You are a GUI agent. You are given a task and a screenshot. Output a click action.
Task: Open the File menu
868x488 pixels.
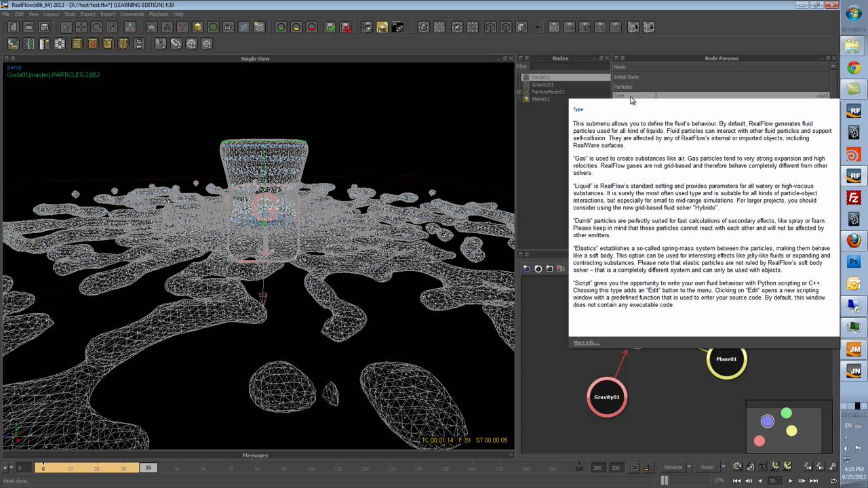coord(6,14)
